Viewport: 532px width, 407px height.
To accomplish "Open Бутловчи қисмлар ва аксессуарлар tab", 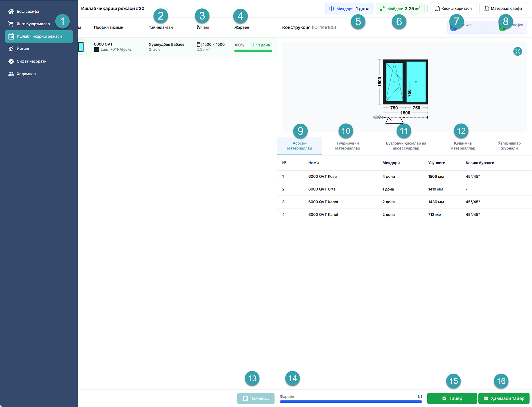I will [x=406, y=146].
